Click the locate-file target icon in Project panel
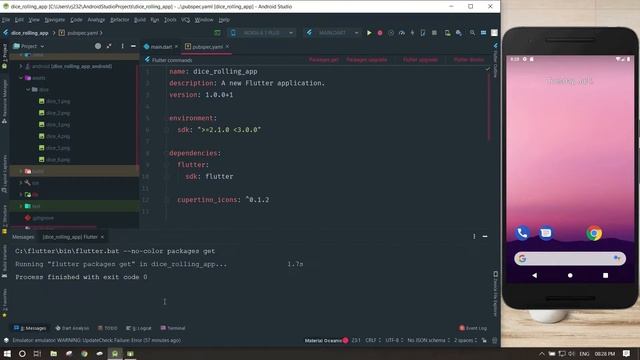The width and height of the screenshot is (640, 360). [98, 46]
